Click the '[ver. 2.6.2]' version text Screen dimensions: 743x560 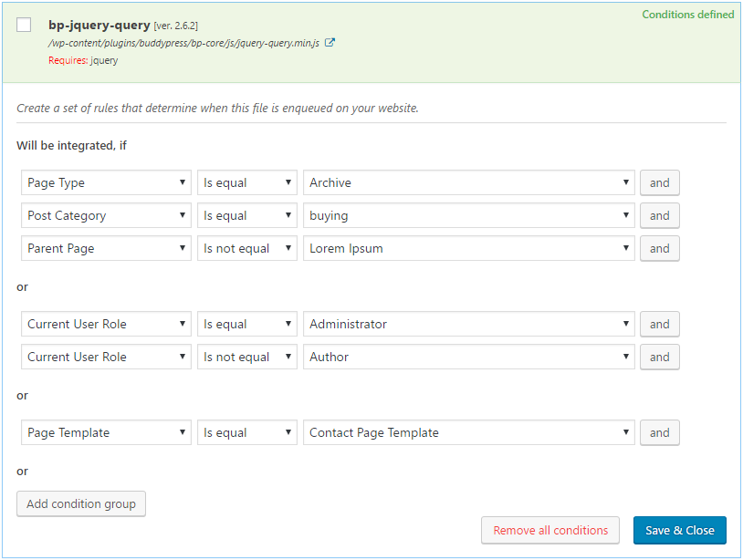pos(176,26)
